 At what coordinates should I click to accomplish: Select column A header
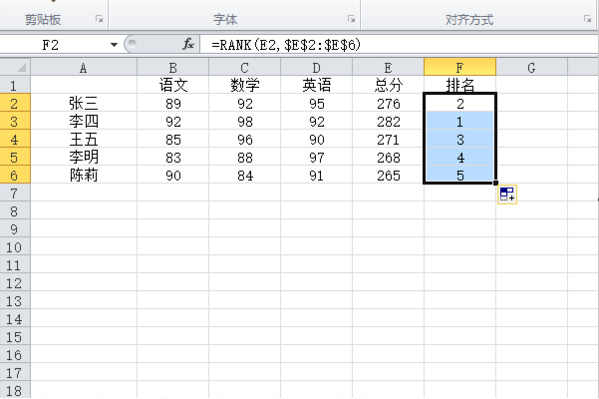84,68
